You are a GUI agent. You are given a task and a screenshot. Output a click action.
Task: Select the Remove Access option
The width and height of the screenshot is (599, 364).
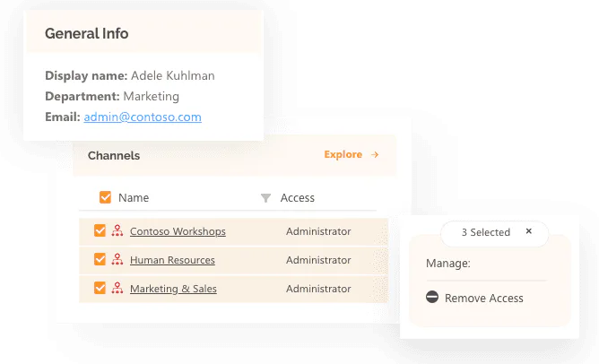pos(474,298)
